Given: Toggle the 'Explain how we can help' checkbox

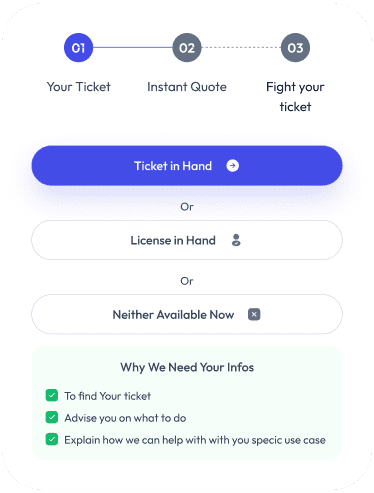Looking at the screenshot, I should point(52,439).
